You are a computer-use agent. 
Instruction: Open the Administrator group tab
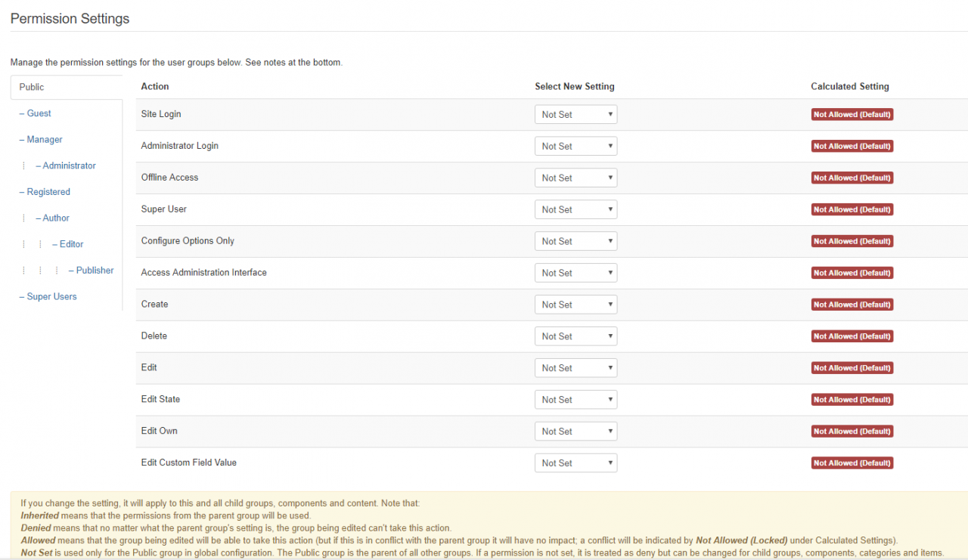[x=69, y=166]
